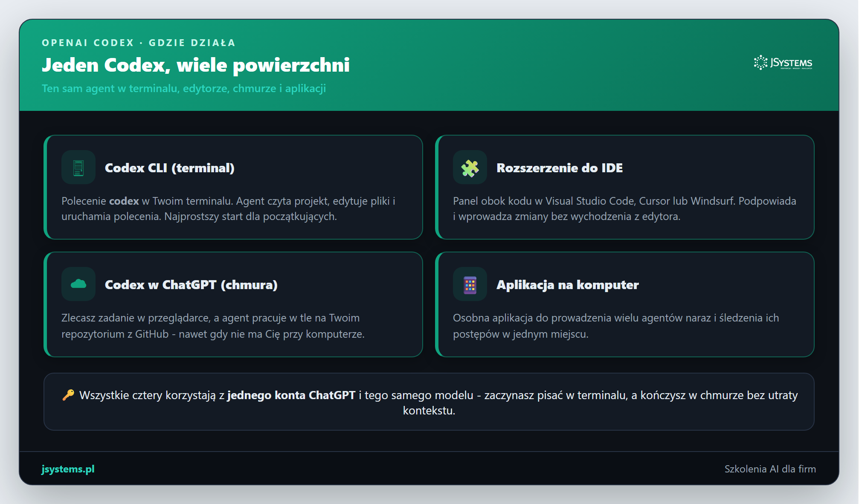Open the jsystems.pl link in the footer
859x504 pixels.
tap(68, 469)
